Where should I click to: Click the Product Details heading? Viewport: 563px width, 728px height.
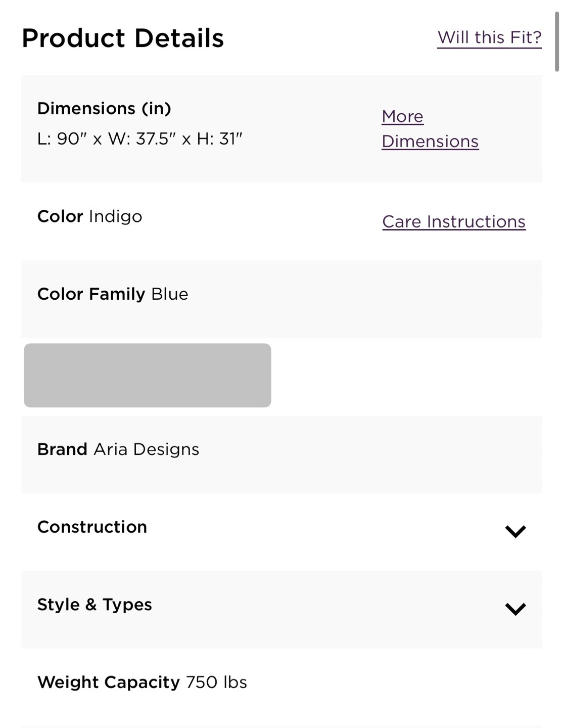pyautogui.click(x=123, y=38)
